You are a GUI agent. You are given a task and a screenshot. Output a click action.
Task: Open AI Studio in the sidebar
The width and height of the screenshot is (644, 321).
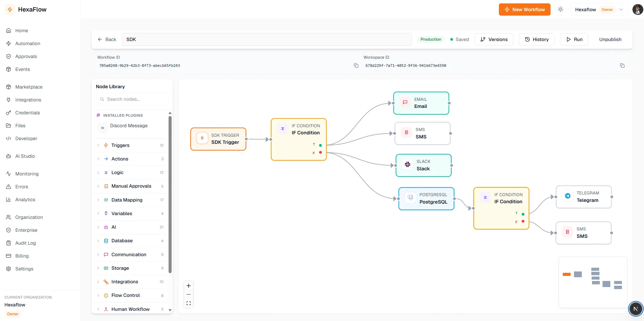click(25, 156)
